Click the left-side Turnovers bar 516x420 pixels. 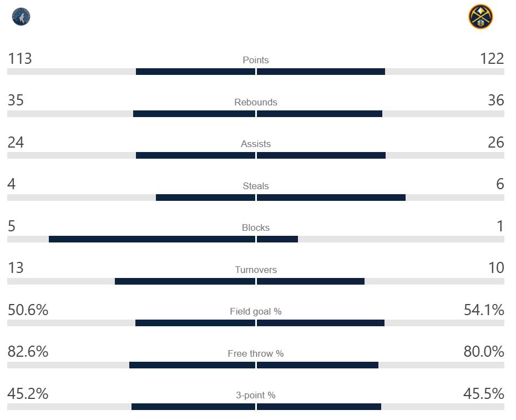185,281
